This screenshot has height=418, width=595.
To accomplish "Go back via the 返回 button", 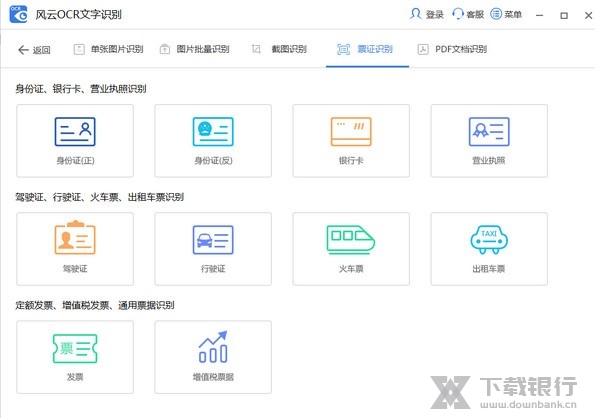I will click(x=34, y=50).
